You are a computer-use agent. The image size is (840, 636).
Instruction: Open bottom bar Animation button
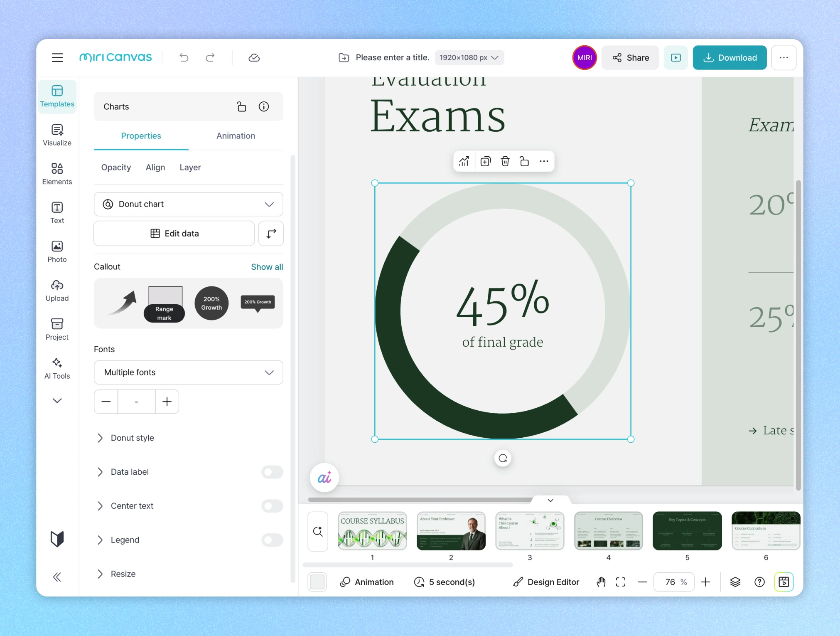tap(367, 582)
